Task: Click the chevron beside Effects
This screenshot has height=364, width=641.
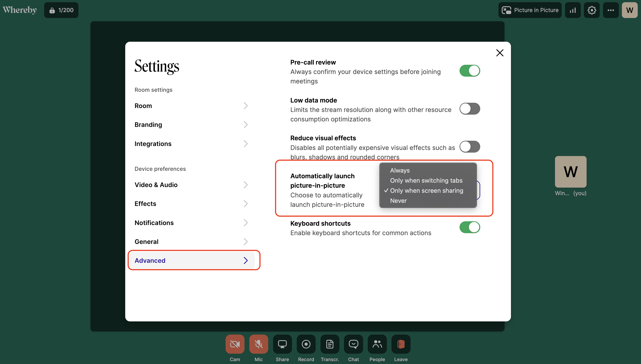Action: (x=246, y=204)
